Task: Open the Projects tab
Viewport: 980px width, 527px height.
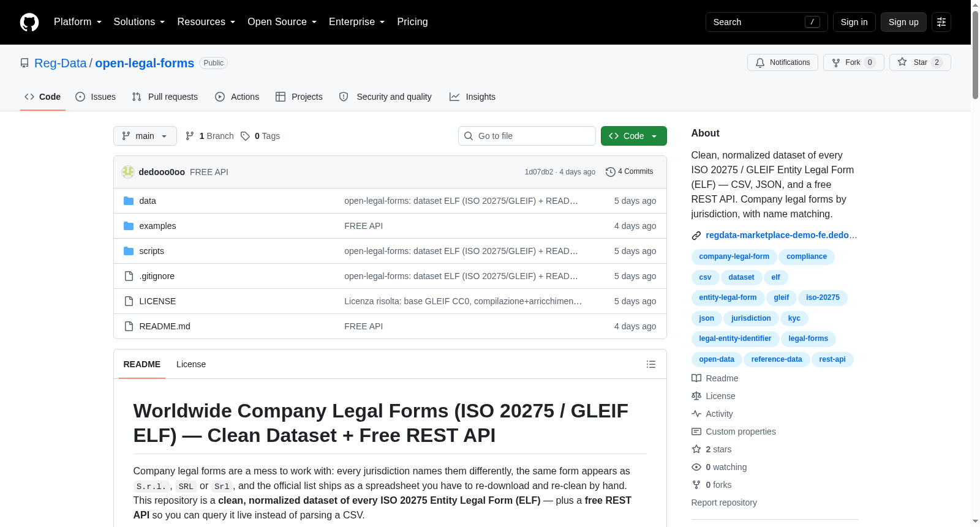Action: pos(299,97)
